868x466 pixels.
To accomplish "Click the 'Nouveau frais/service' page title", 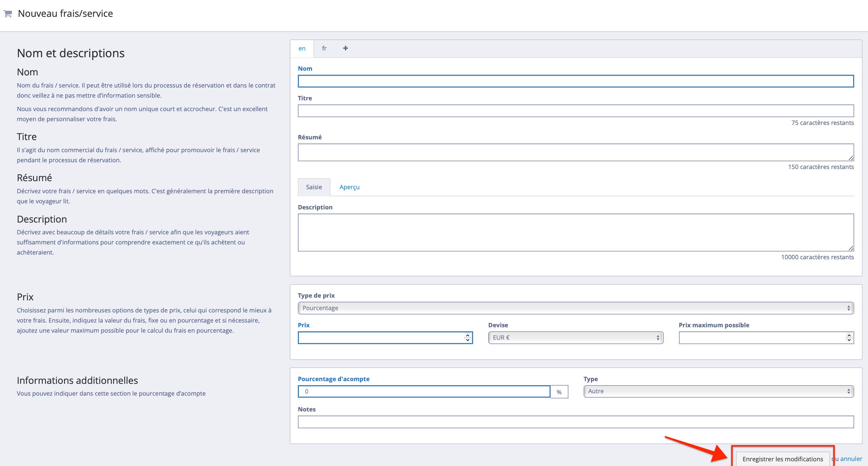I will pyautogui.click(x=65, y=13).
